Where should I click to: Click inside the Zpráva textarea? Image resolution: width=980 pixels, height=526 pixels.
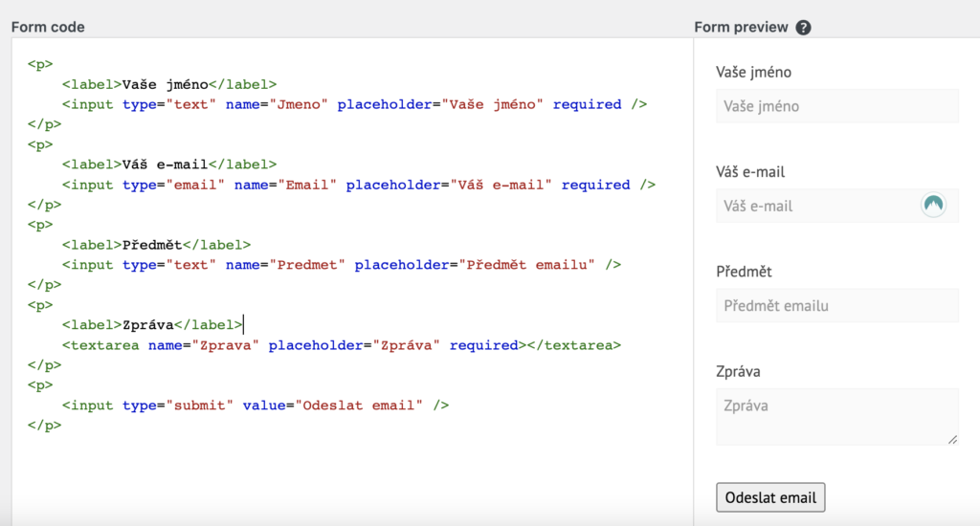[x=836, y=417]
